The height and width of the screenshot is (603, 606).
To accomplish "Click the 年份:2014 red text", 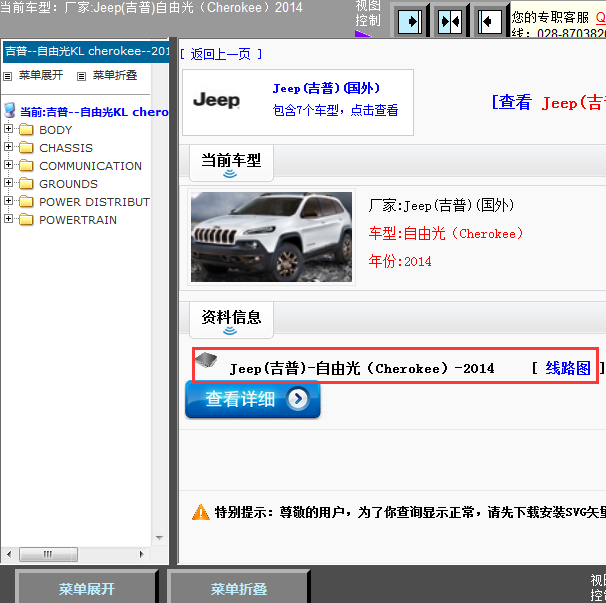I will pyautogui.click(x=400, y=262).
